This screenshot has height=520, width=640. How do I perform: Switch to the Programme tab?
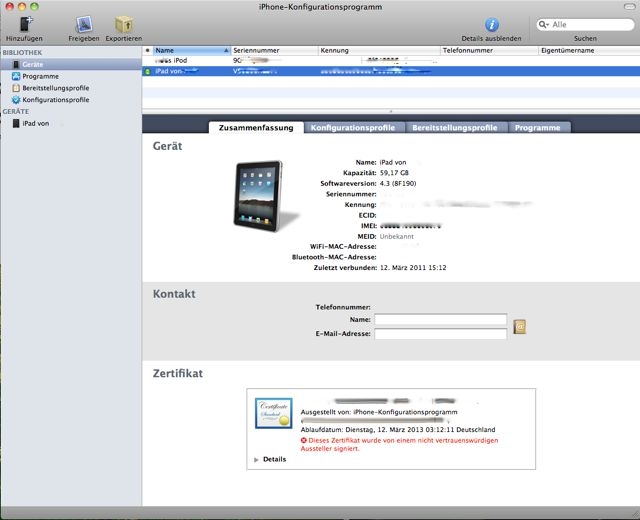tap(538, 127)
